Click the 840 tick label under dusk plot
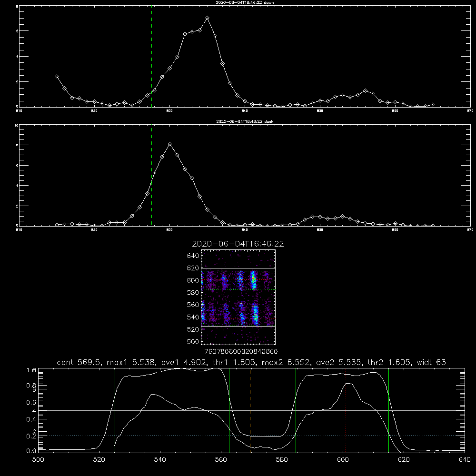The height and width of the screenshot is (476, 476). [245, 230]
